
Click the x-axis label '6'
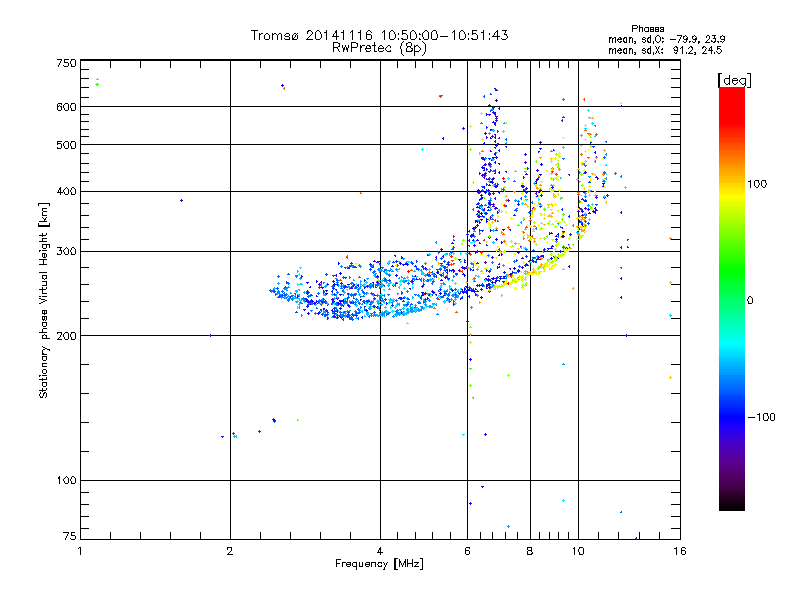tap(467, 551)
